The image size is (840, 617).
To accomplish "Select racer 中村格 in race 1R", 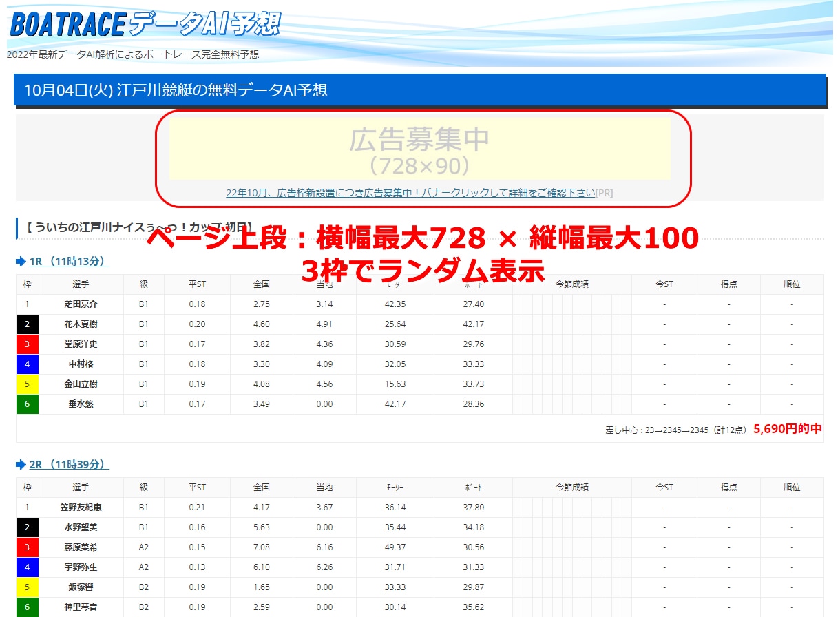I will pos(81,364).
